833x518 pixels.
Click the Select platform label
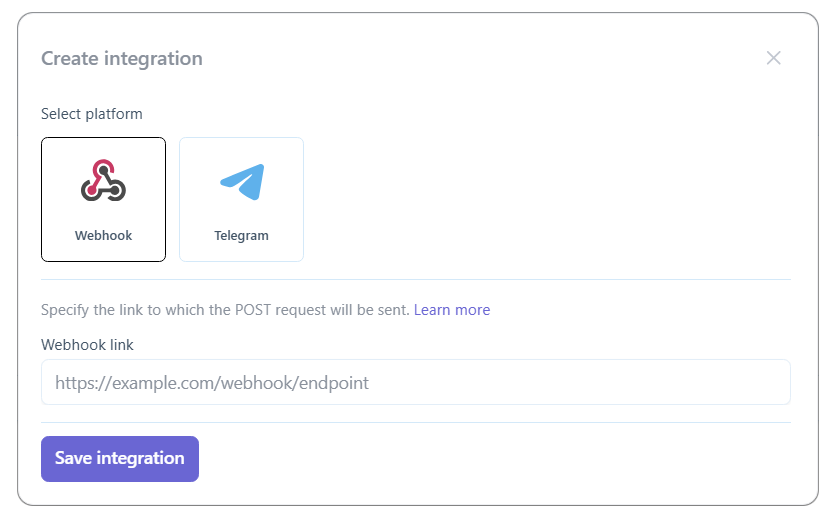tap(91, 114)
